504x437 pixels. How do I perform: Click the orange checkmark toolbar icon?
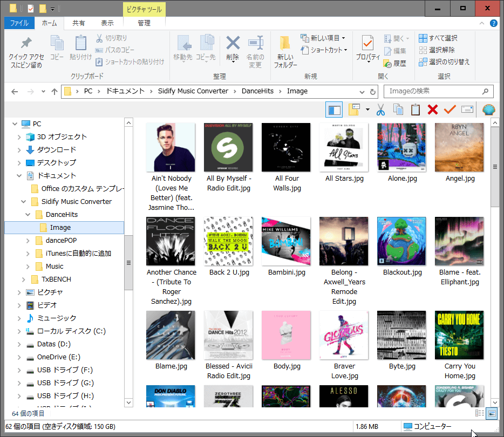449,110
